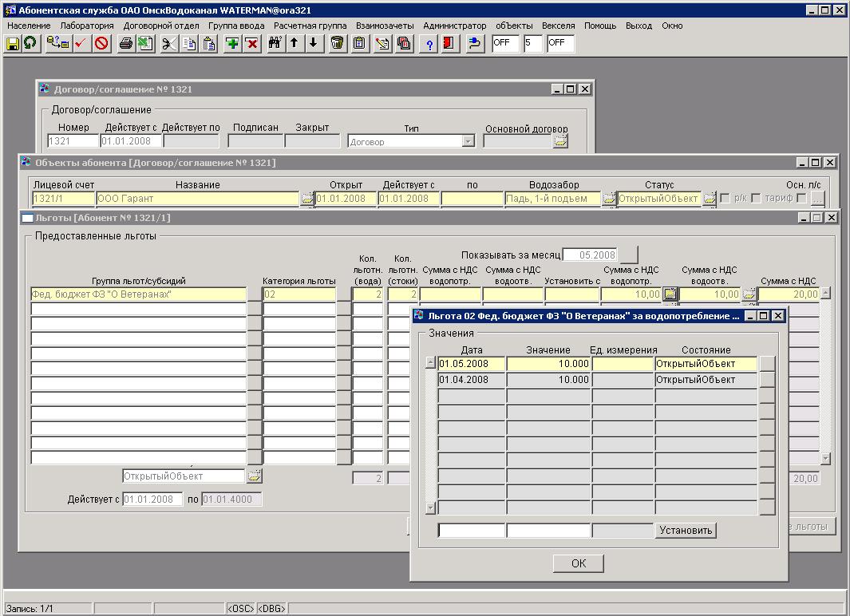Viewport: 850px width, 616px height.
Task: Click the scissors Cut icon
Action: [x=168, y=44]
